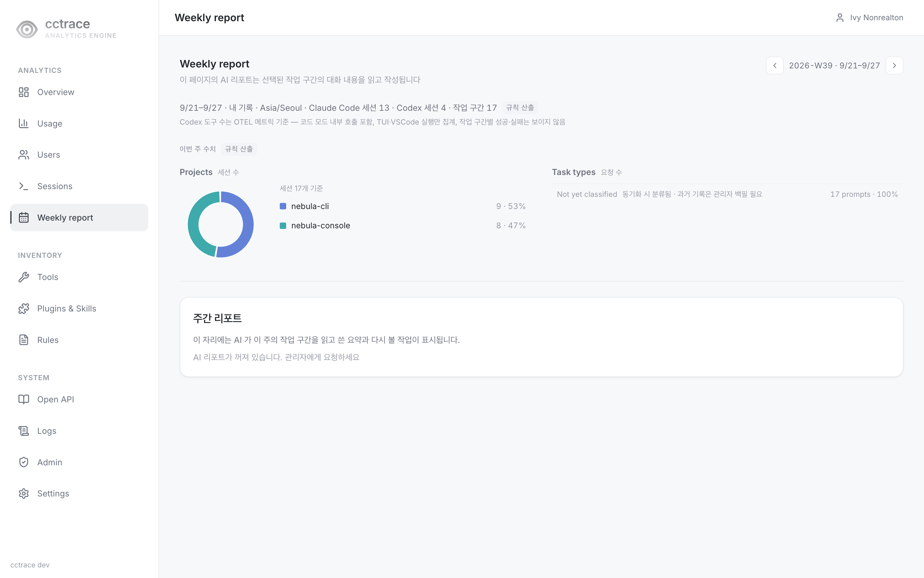Click the nebula-console teal legend swatch

(283, 225)
